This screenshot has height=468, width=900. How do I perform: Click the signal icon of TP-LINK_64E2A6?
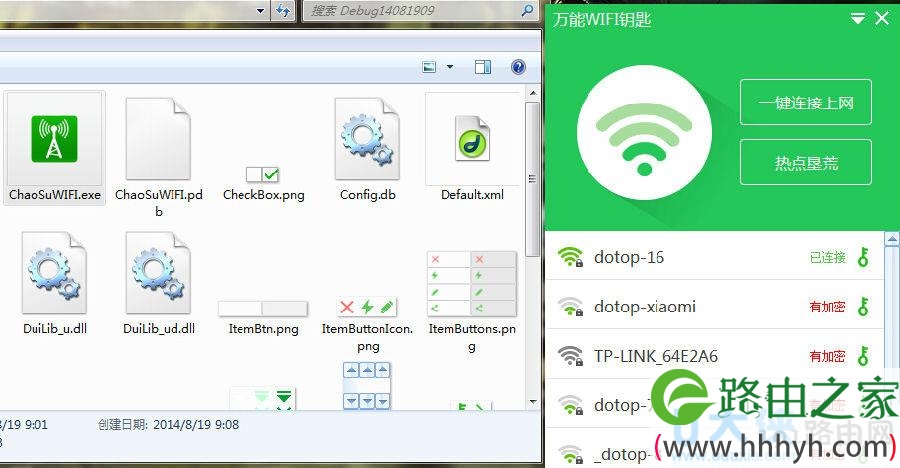(x=571, y=355)
